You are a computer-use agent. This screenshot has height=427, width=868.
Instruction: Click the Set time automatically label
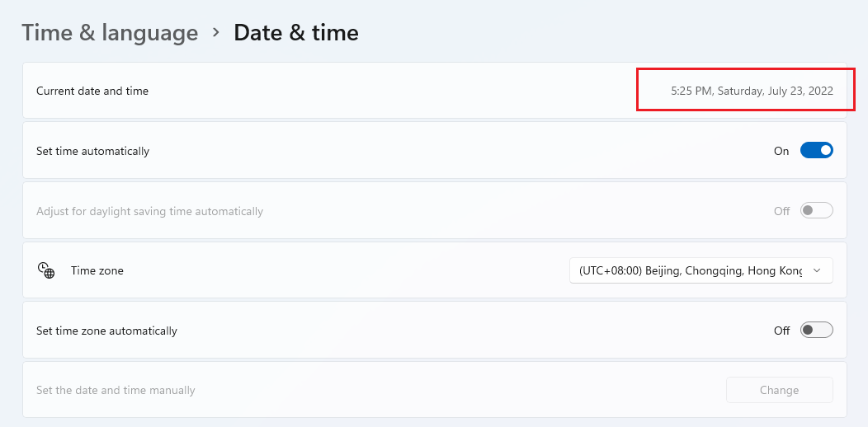[x=93, y=151]
